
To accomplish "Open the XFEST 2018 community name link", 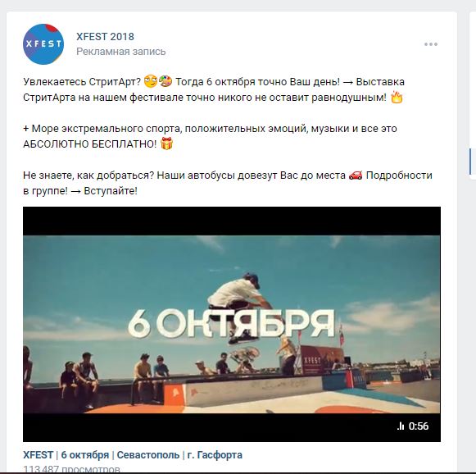I will (105, 36).
